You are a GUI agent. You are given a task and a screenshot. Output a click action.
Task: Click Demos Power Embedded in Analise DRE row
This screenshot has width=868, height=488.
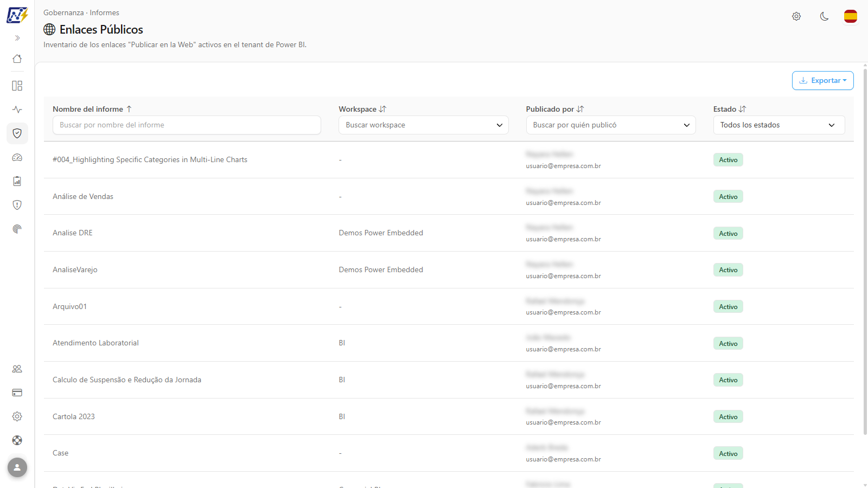(x=381, y=233)
